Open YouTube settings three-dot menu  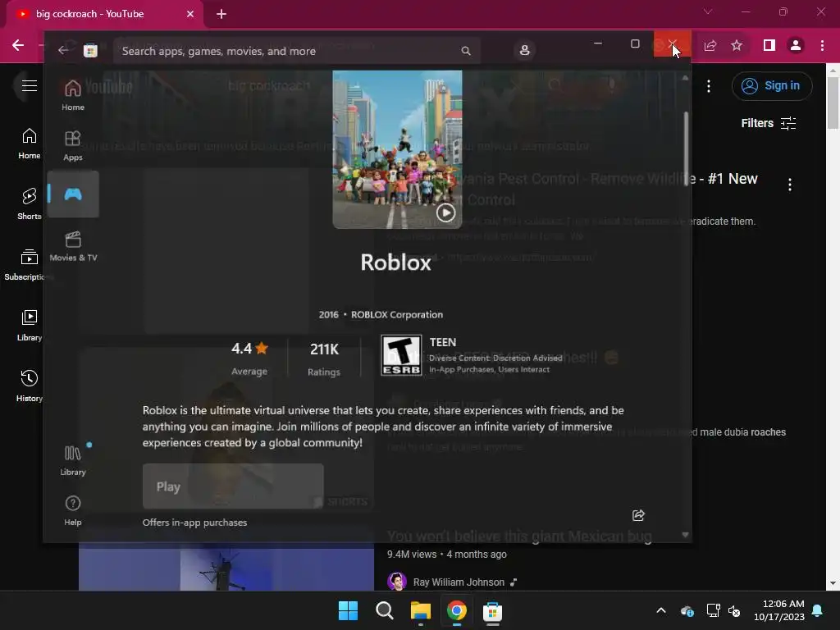click(709, 85)
